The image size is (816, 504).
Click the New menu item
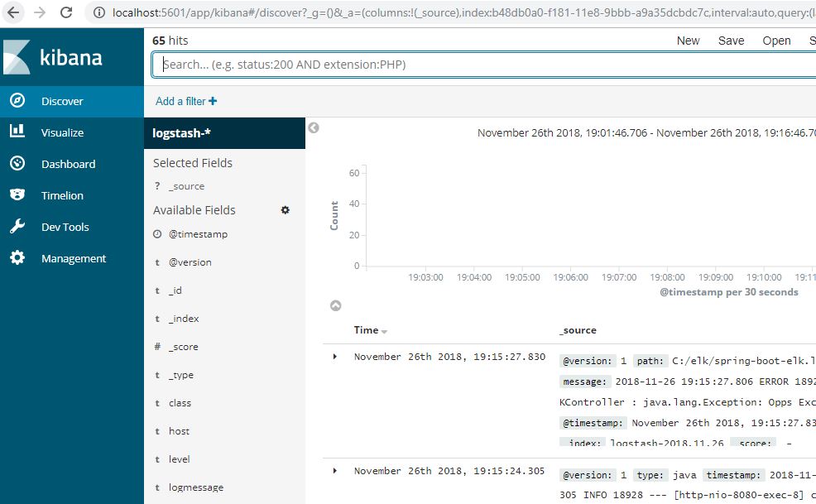pos(688,41)
